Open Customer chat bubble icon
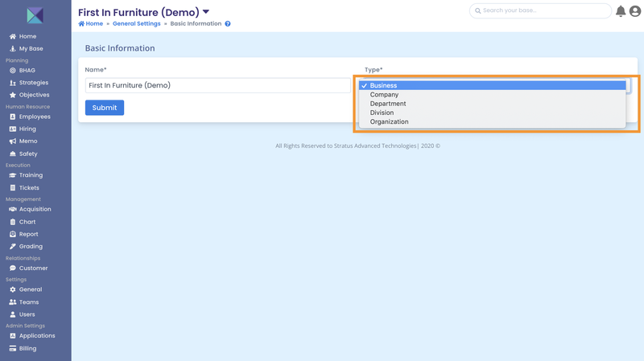The width and height of the screenshot is (644, 361). pyautogui.click(x=13, y=269)
